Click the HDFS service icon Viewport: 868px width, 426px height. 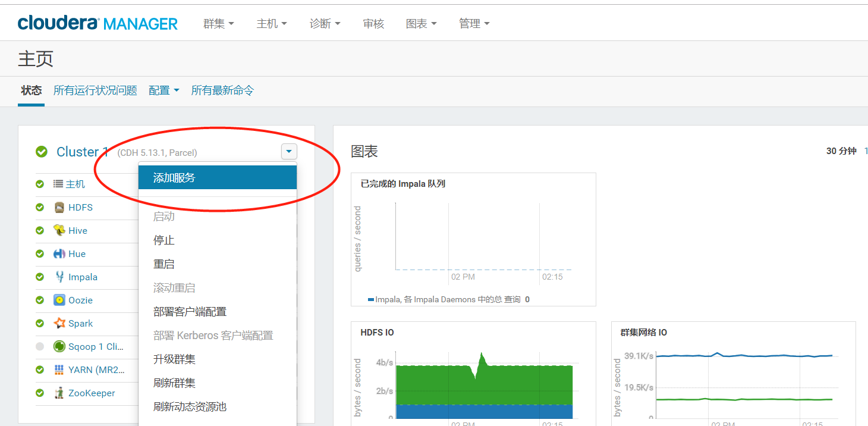(59, 208)
